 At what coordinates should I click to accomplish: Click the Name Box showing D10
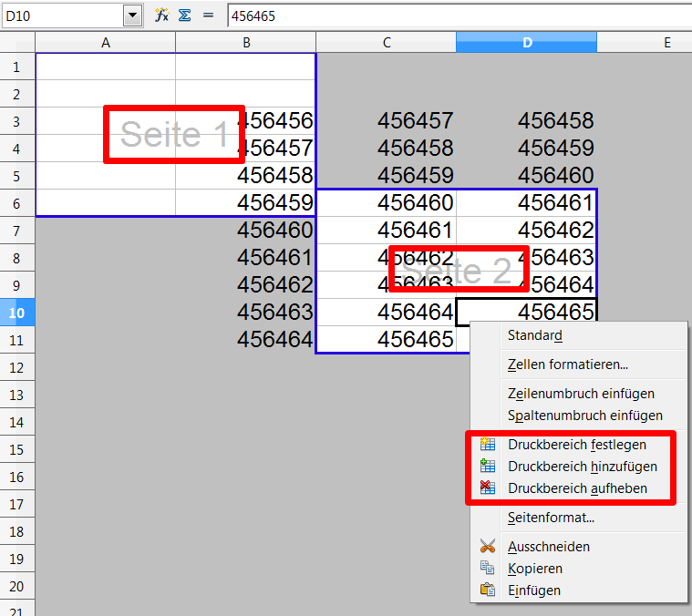pyautogui.click(x=62, y=15)
